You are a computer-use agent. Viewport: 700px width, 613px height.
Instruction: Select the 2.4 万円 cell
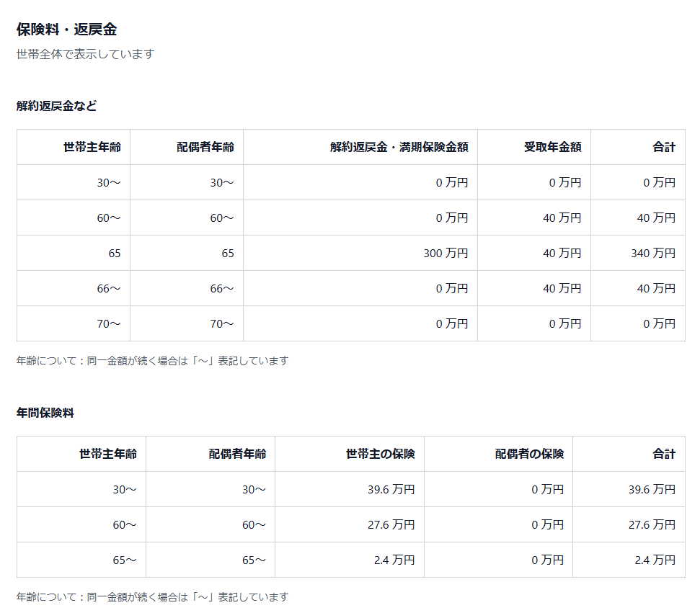tap(396, 560)
